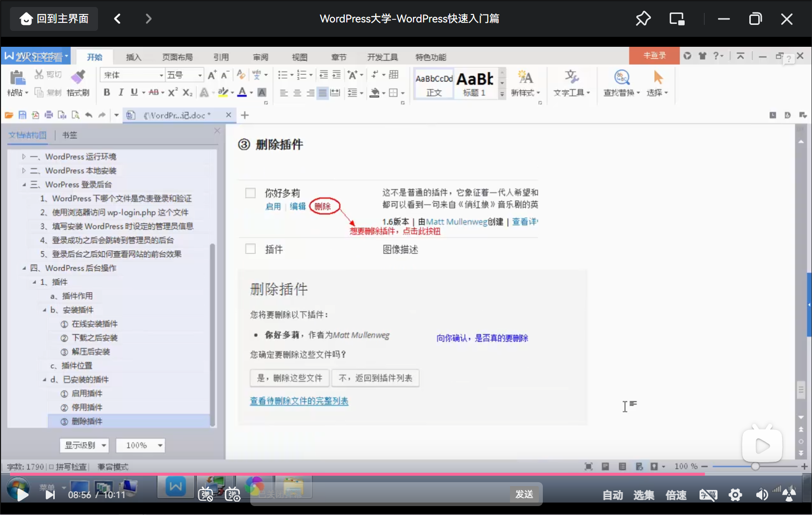812x515 pixels.
Task: Center align the text
Action: point(297,93)
